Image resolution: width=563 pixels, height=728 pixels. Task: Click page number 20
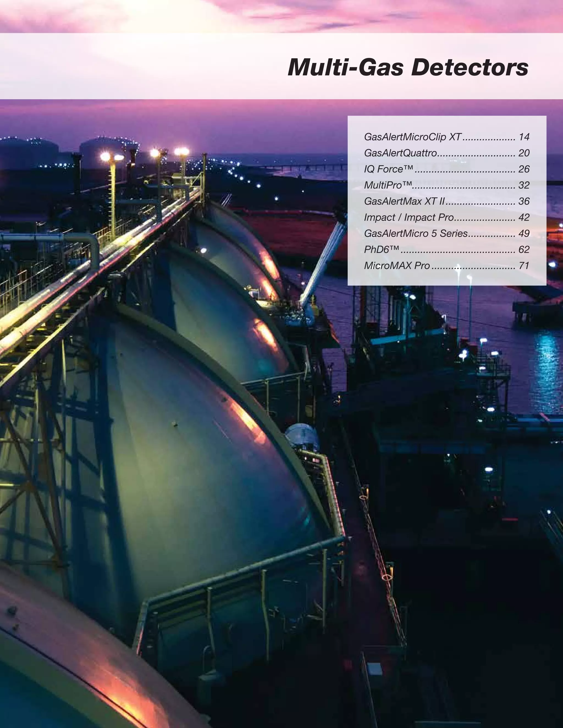[524, 153]
